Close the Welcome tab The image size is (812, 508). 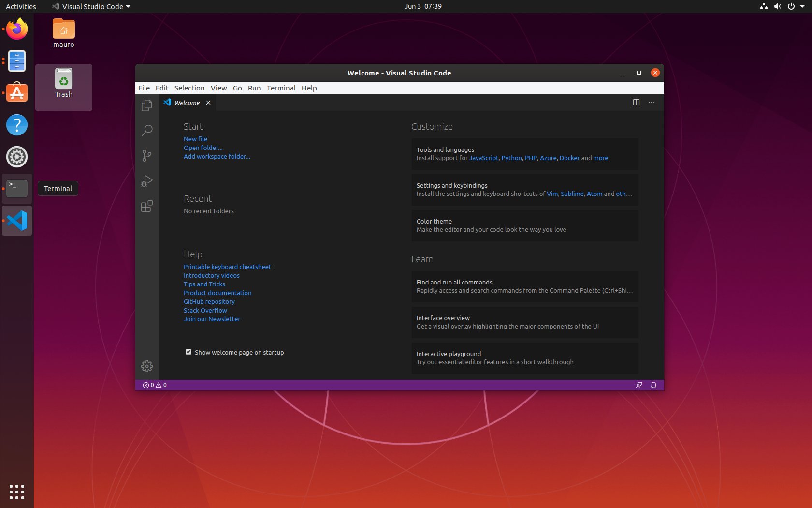(208, 103)
